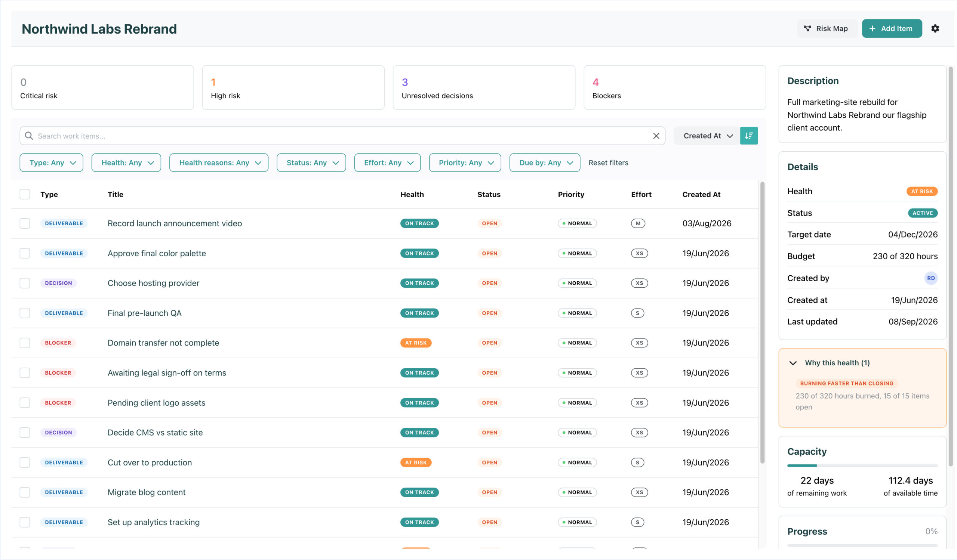Open Decide CMS vs static site item

155,433
